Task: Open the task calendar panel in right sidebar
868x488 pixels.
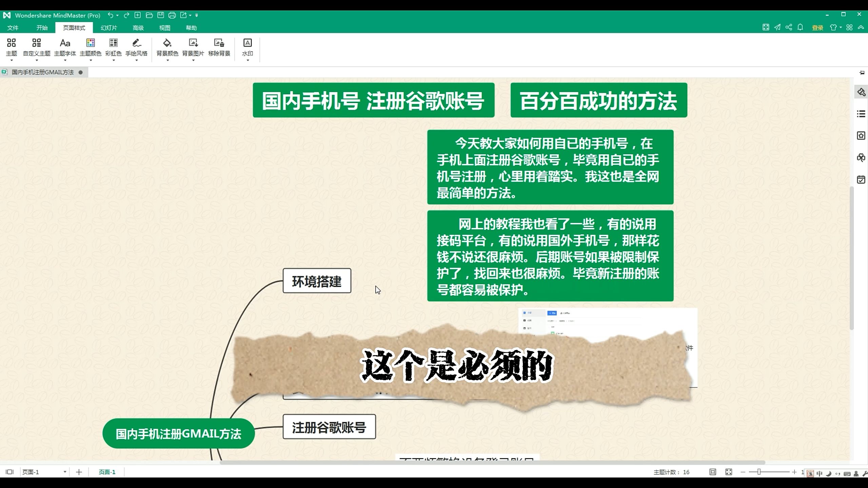Action: click(861, 180)
